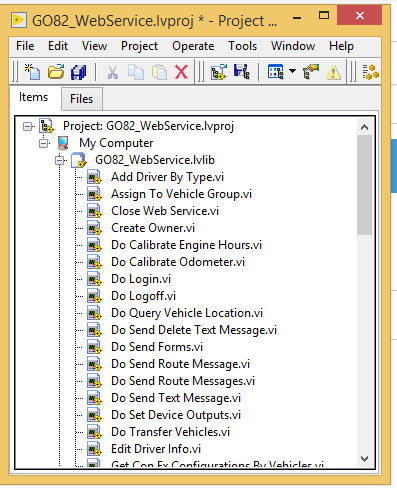
Task: Select Do Set Device Outputs.vi
Action: pos(176,415)
